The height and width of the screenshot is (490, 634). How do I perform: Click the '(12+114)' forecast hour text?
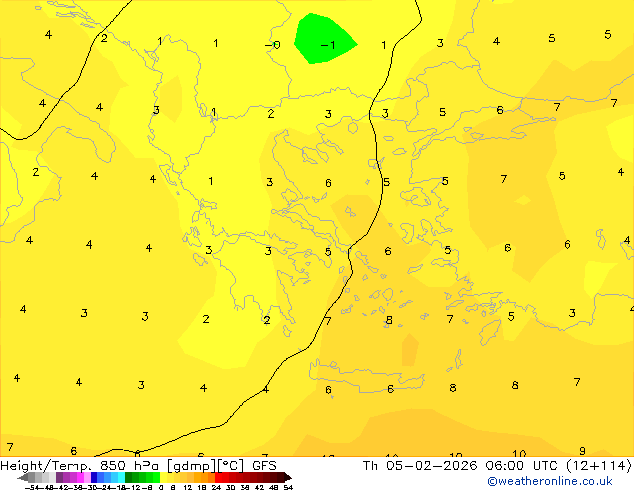click(x=599, y=466)
